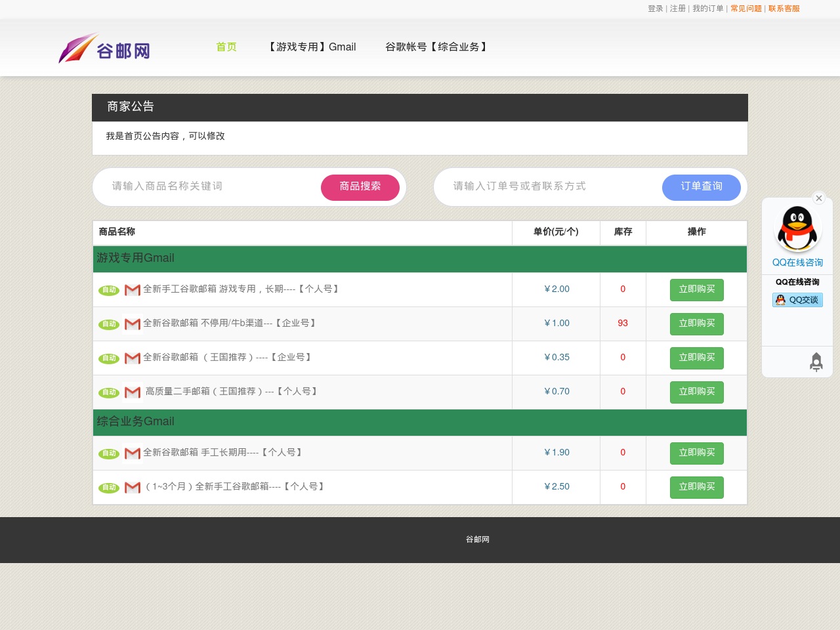Viewport: 840px width, 630px height.
Task: Click Gmail icon for 全新手工谷歌邮箱 游戏专用 row
Action: click(133, 289)
